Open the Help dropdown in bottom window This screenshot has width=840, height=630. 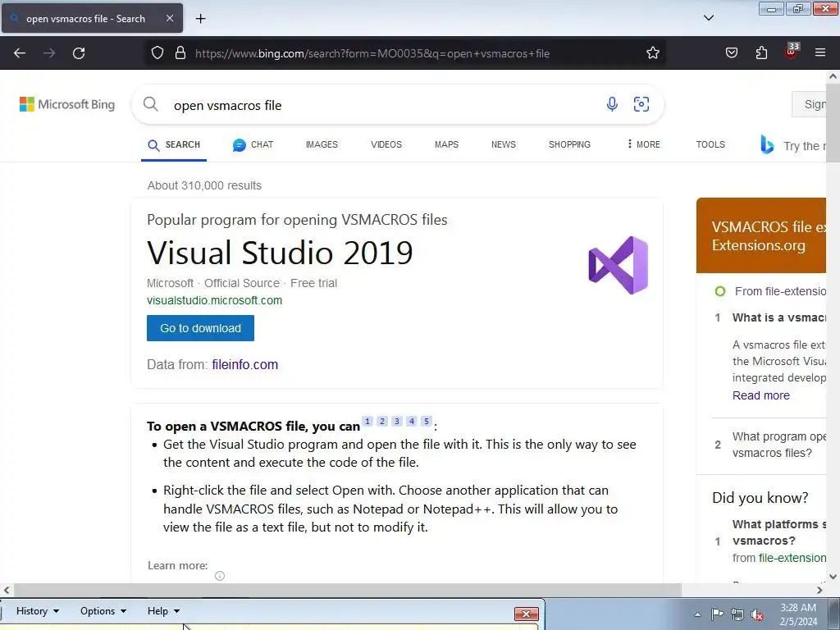(163, 611)
